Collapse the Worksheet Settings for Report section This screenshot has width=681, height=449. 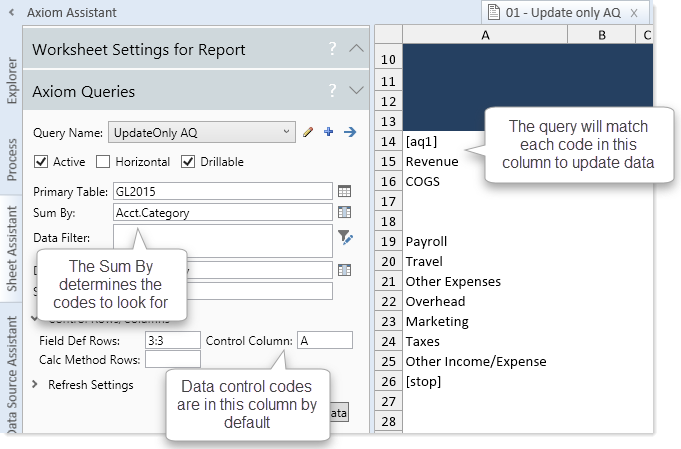click(x=356, y=49)
